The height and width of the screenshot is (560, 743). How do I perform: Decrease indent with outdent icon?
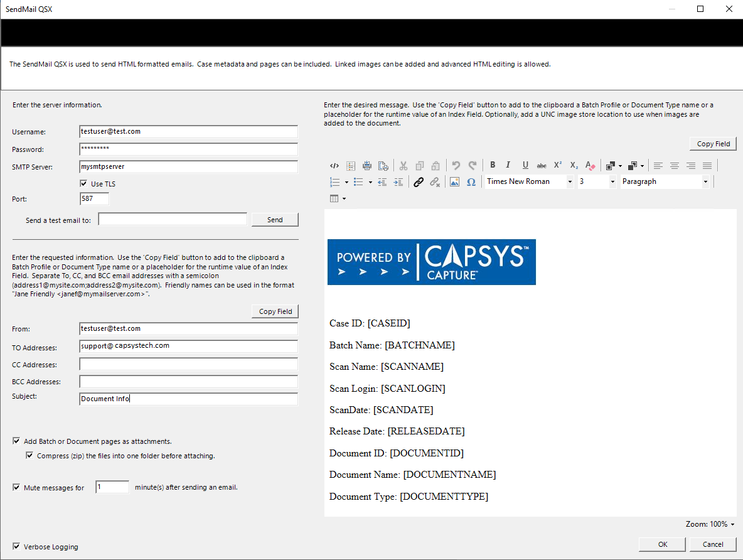[x=382, y=182]
